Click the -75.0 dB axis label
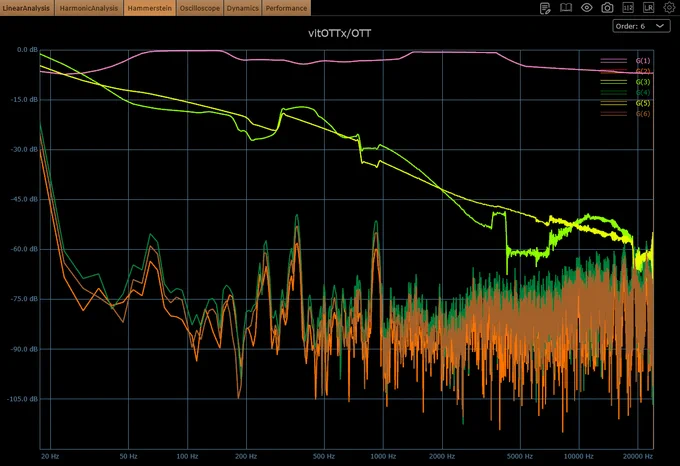Screen dimensions: 680x466 25,299
